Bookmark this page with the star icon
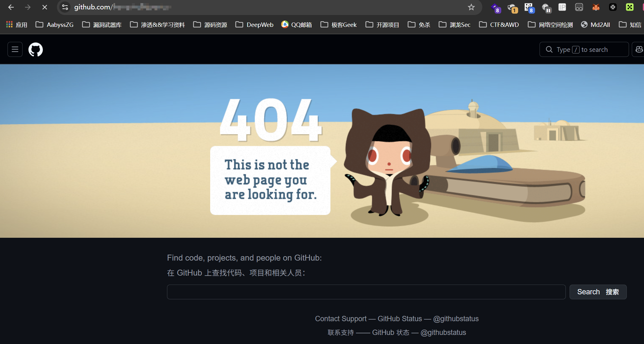 (471, 7)
